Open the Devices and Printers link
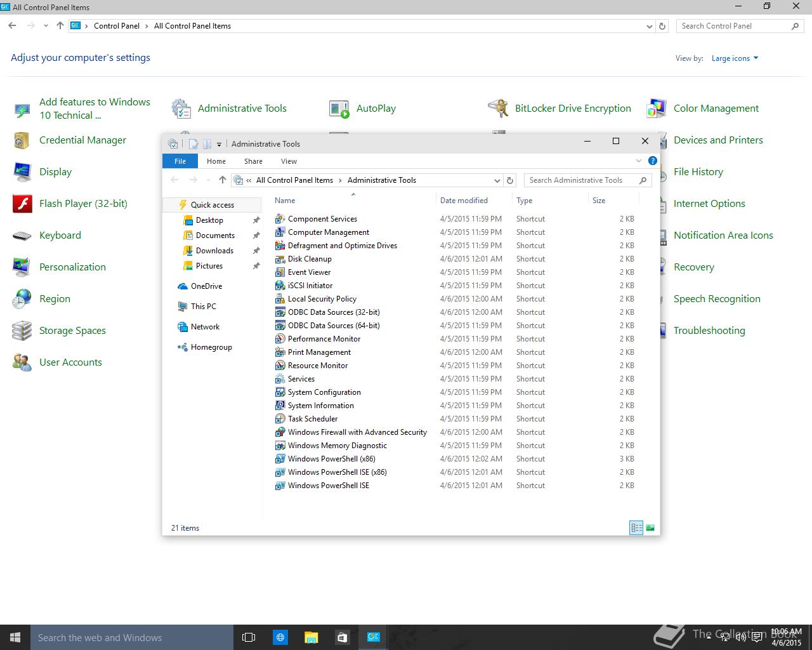 718,140
